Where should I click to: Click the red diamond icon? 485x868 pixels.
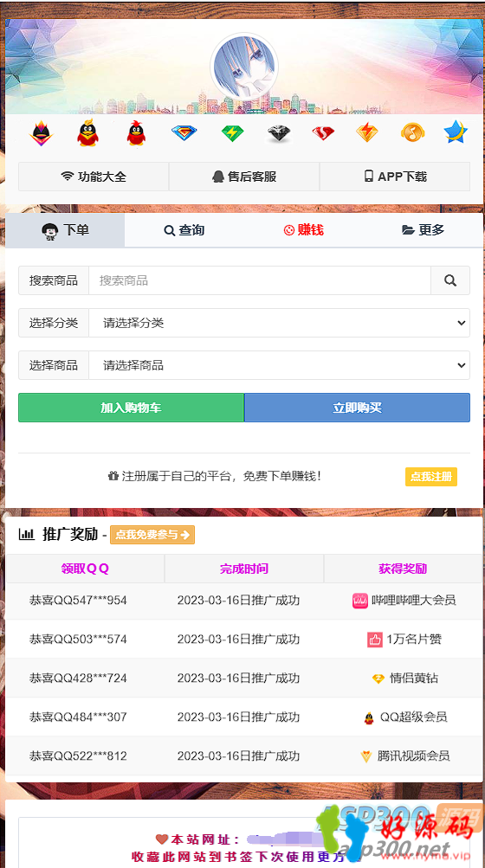(323, 133)
